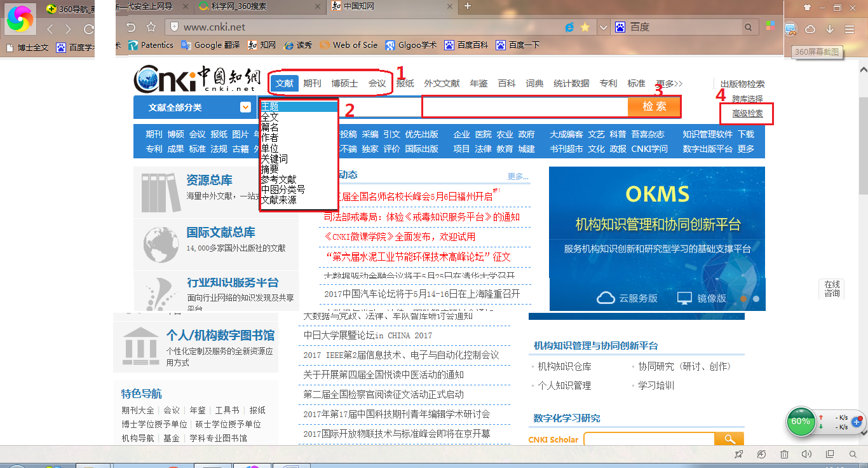Open the 360 screenshot tool icon
Viewport: 868px width, 468px height.
[x=790, y=29]
